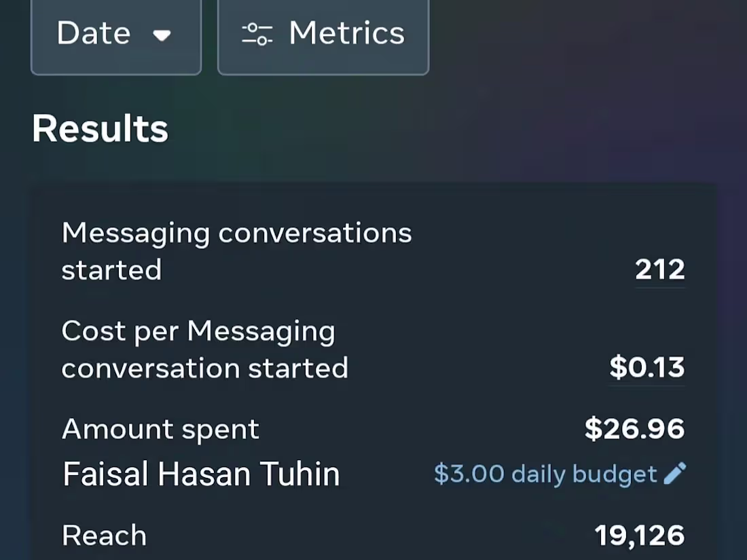747x560 pixels.
Task: Select the 19,126 reach number
Action: (640, 536)
